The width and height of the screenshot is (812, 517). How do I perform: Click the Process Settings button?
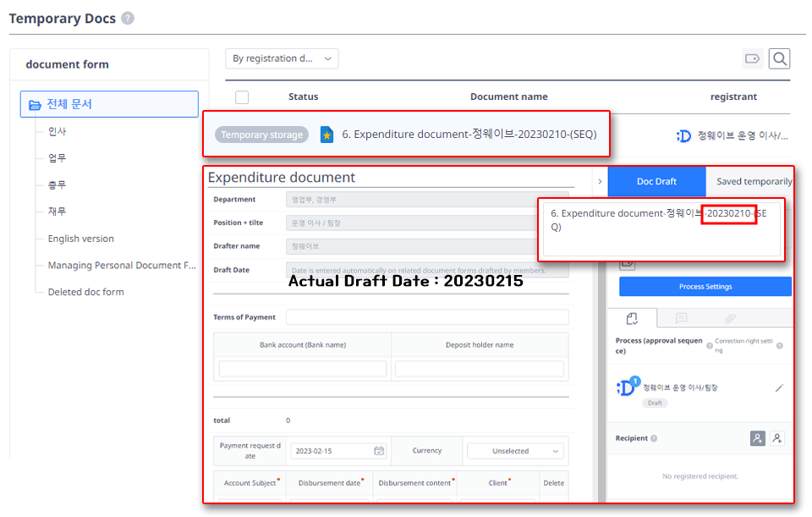point(705,286)
